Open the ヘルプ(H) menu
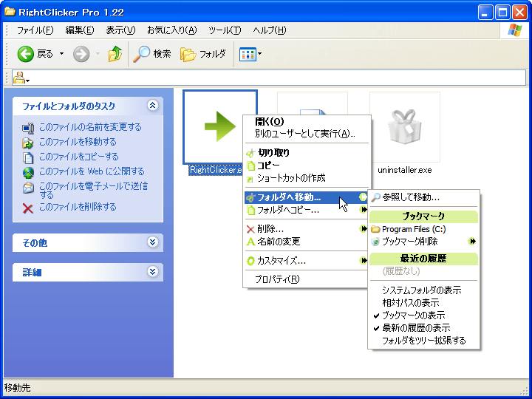Image resolution: width=532 pixels, height=399 pixels. [x=270, y=30]
